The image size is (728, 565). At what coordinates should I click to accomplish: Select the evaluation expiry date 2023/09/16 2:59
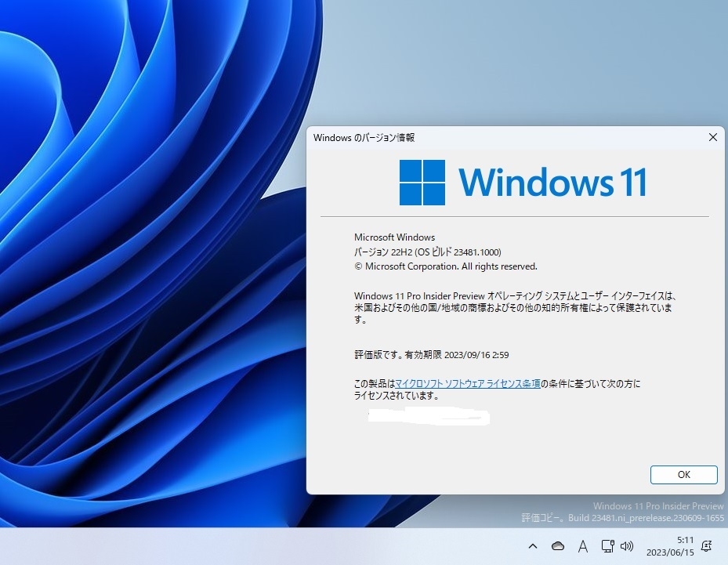point(476,355)
